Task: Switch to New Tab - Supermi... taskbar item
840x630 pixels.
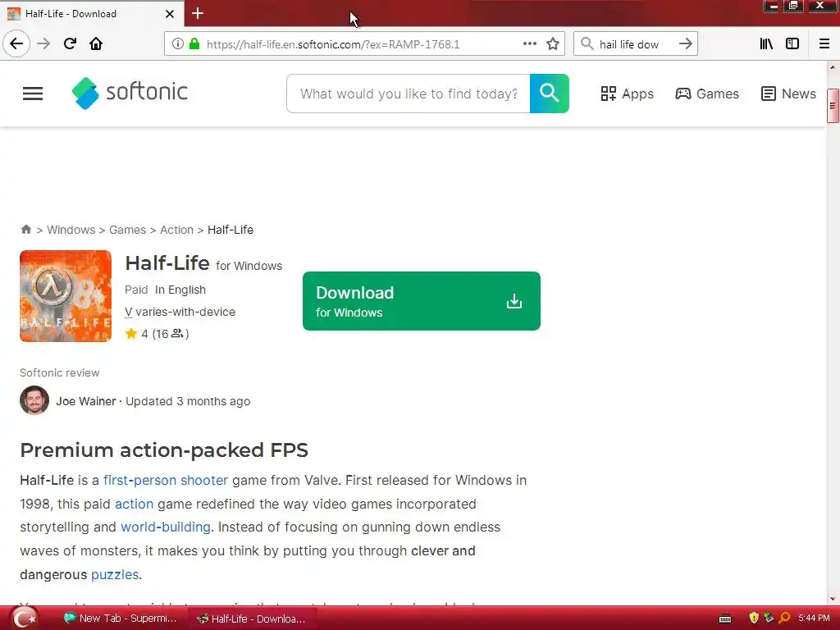Action: tap(120, 619)
